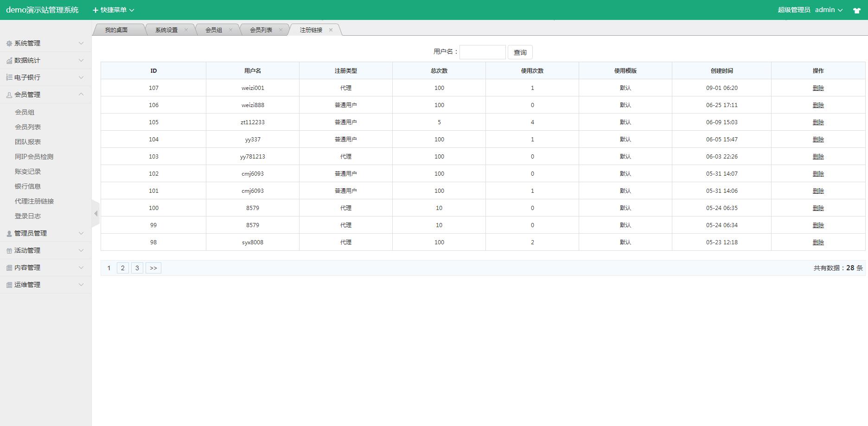Delete the weizi888 registration link
Viewport: 868px width, 426px height.
[818, 105]
